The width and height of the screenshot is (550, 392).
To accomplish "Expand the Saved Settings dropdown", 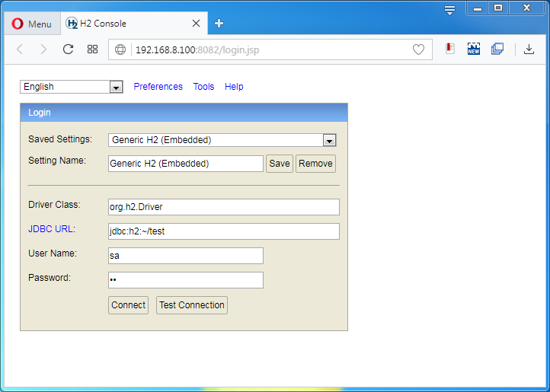I will click(222, 140).
